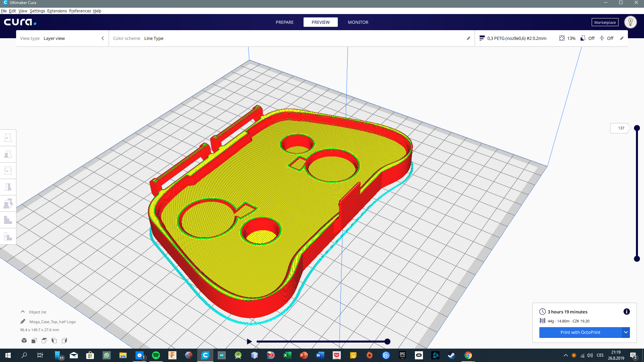644x362 pixels.
Task: Open Windows Start menu
Action: pyautogui.click(x=8, y=355)
